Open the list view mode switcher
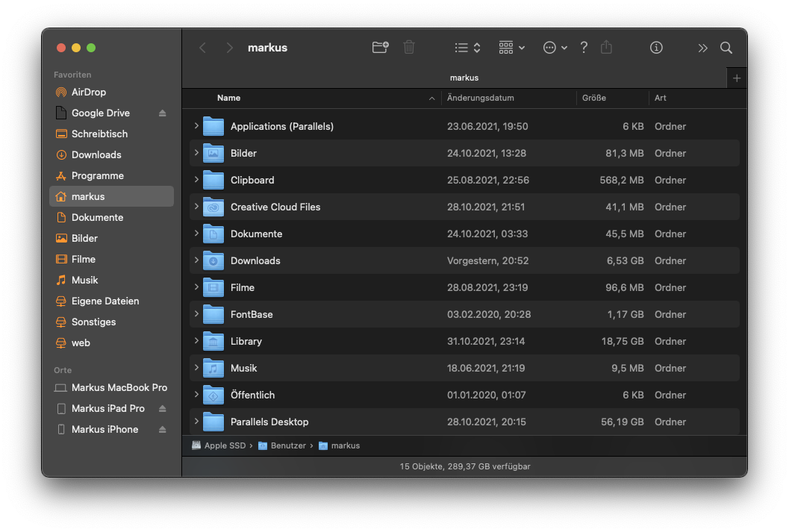 tap(467, 48)
